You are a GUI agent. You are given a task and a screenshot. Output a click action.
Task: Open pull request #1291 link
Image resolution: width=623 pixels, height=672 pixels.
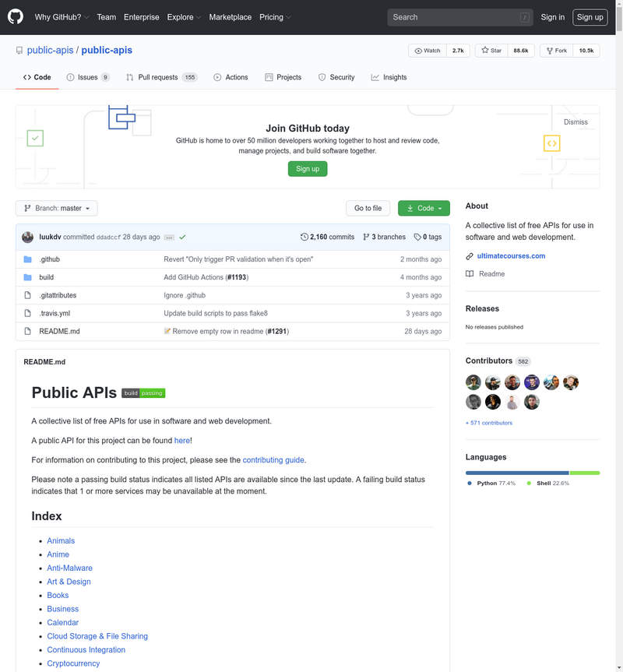coord(277,331)
